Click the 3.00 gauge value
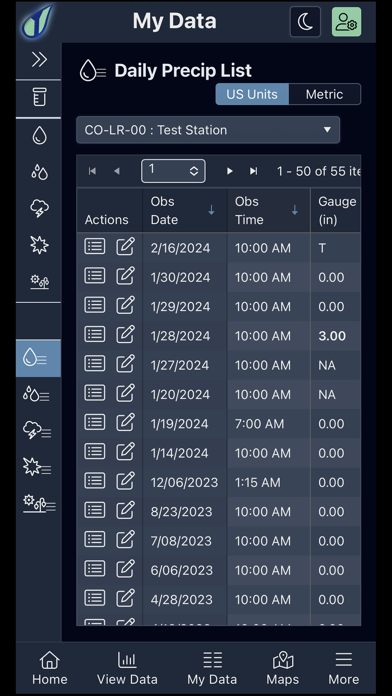The width and height of the screenshot is (392, 696). (332, 336)
